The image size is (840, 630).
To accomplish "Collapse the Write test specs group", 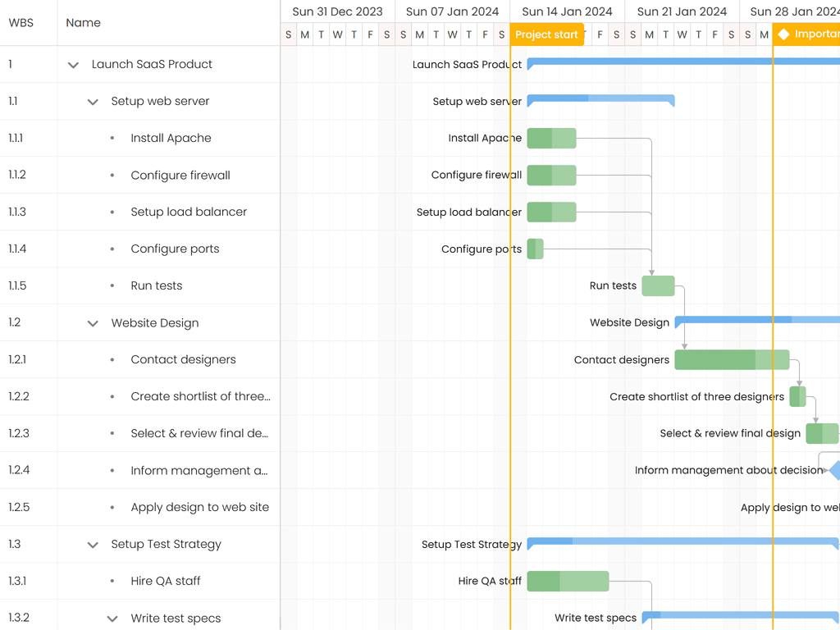I will point(112,619).
